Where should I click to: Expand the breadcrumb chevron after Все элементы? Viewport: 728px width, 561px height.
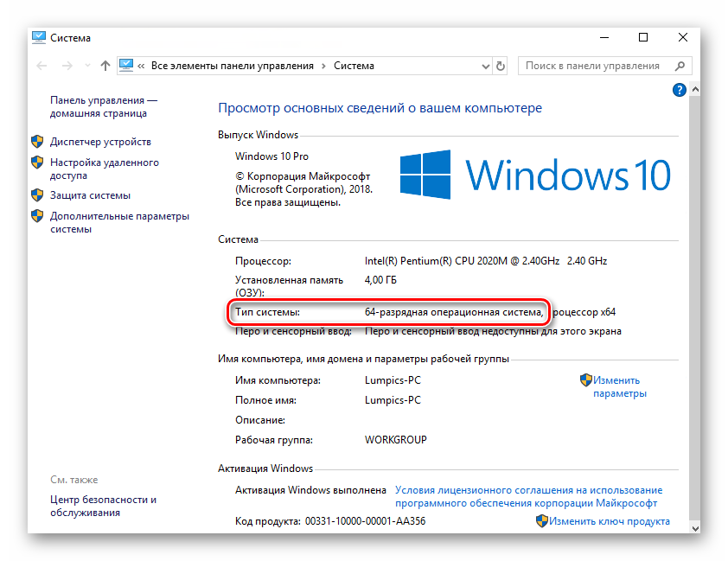point(323,66)
